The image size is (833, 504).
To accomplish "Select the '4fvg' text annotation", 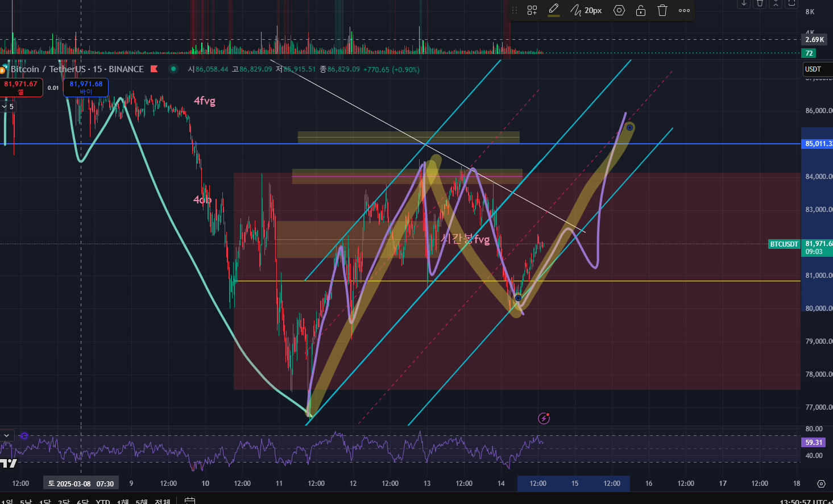I will [205, 101].
